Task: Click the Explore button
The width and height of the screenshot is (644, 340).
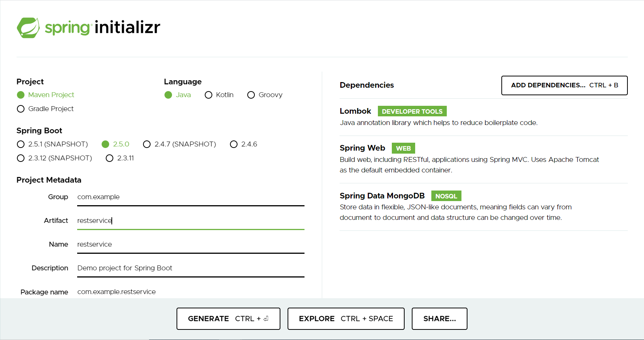Action: point(346,319)
